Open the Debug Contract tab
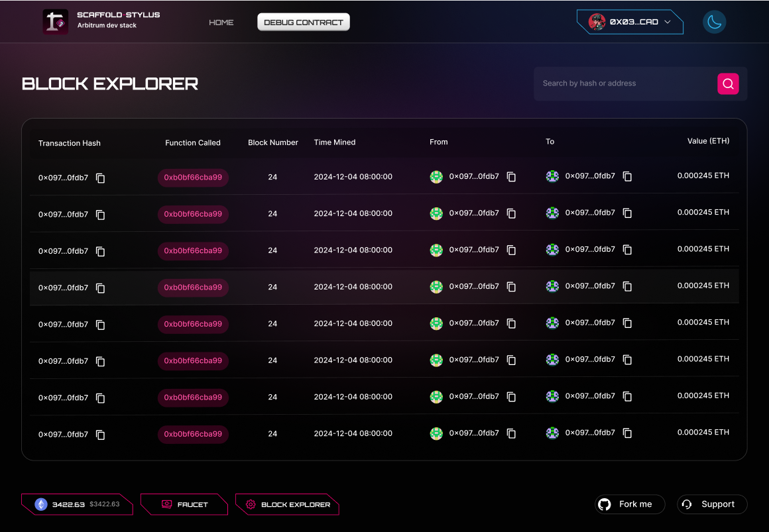Image resolution: width=769 pixels, height=532 pixels. pyautogui.click(x=303, y=23)
